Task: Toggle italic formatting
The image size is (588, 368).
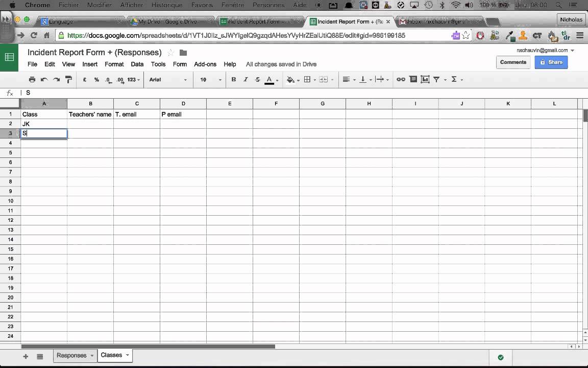Action: coord(246,80)
